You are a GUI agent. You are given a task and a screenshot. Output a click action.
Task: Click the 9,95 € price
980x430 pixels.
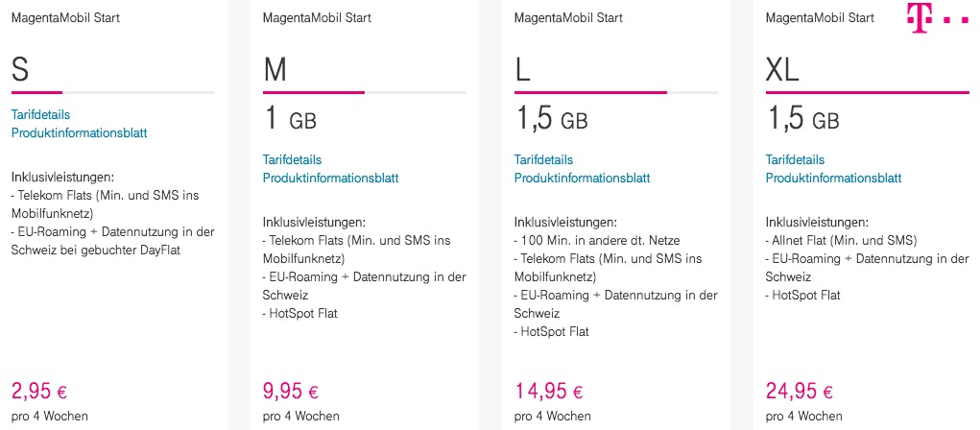pyautogui.click(x=290, y=391)
